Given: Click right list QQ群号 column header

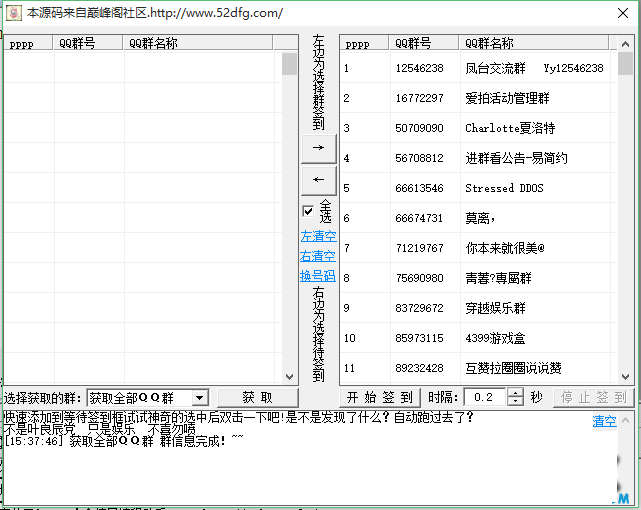Looking at the screenshot, I should (424, 43).
